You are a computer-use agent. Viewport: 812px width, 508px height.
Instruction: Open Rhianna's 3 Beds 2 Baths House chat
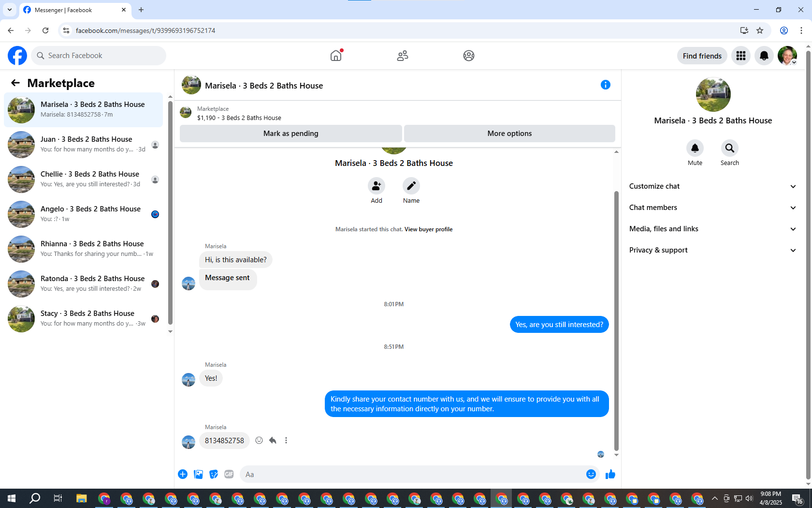click(x=84, y=249)
